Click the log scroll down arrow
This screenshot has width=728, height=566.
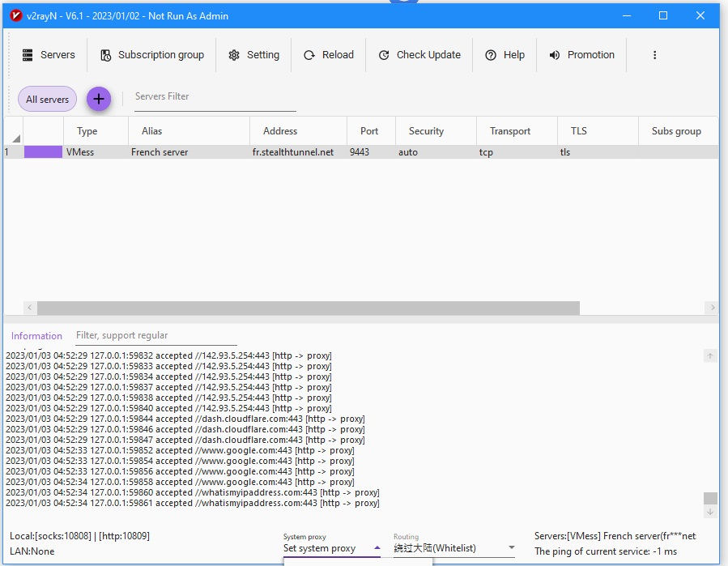[709, 512]
